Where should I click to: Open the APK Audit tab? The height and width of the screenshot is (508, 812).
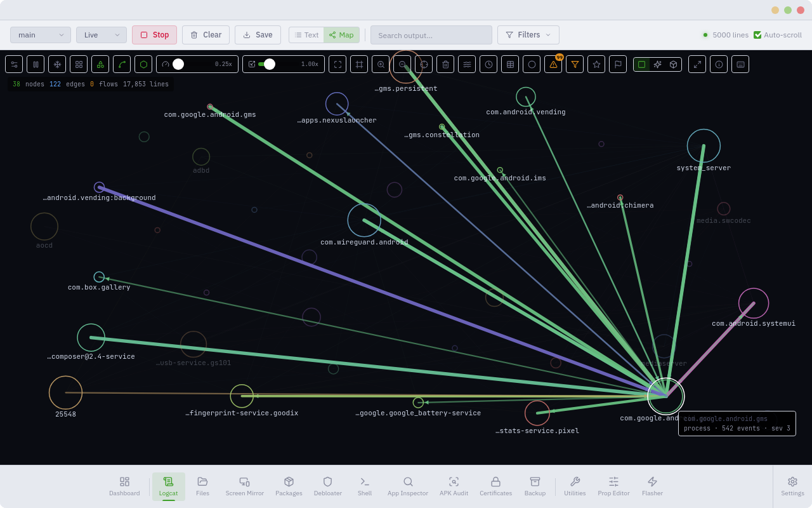pyautogui.click(x=454, y=486)
